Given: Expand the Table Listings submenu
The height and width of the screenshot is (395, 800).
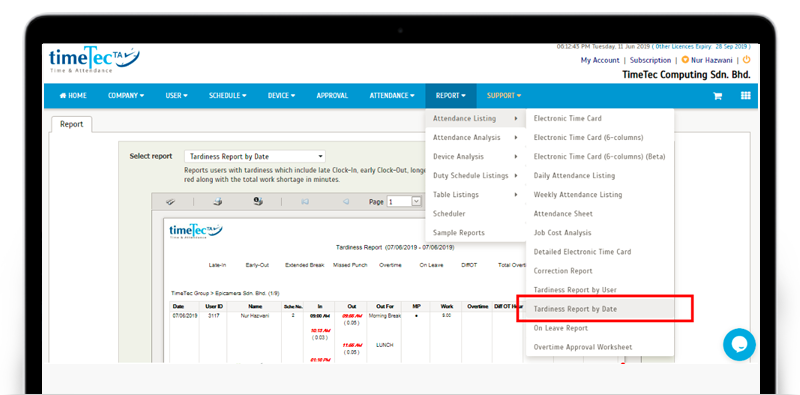Looking at the screenshot, I should [475, 194].
